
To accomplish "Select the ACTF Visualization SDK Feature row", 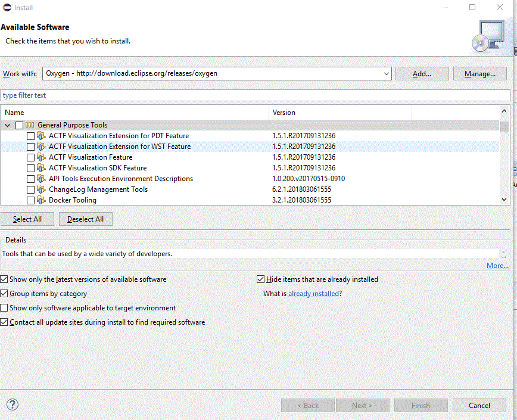I will 250,168.
